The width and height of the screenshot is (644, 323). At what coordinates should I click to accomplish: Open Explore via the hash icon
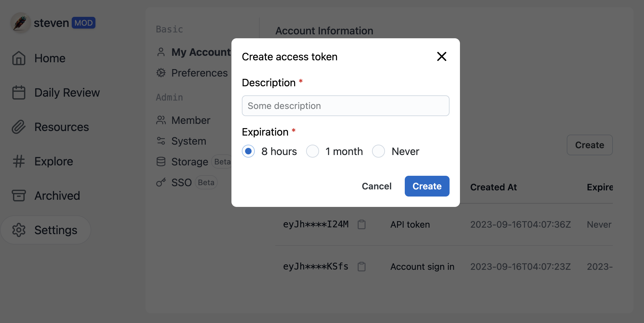point(19,161)
